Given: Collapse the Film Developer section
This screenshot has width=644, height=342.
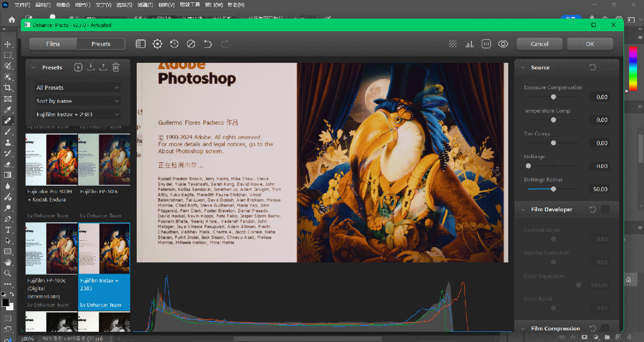Looking at the screenshot, I should pos(523,209).
